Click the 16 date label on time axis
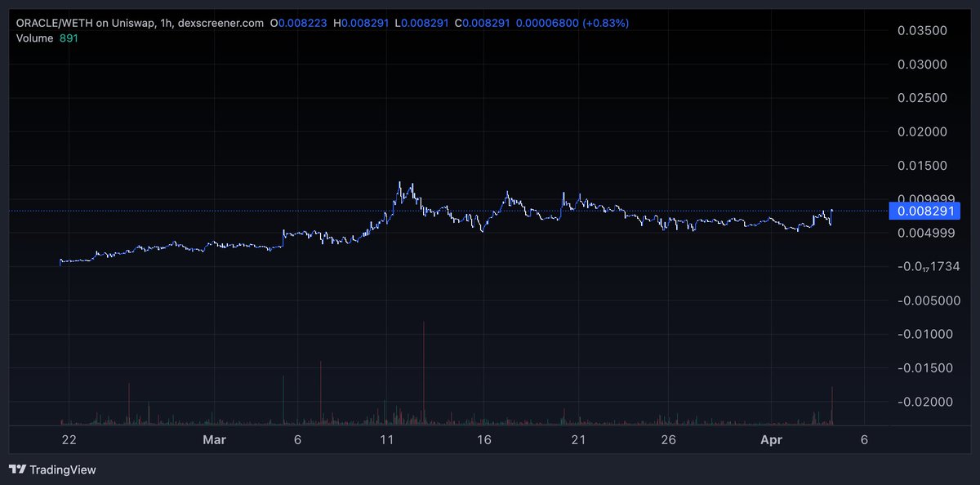Image resolution: width=980 pixels, height=485 pixels. 484,440
